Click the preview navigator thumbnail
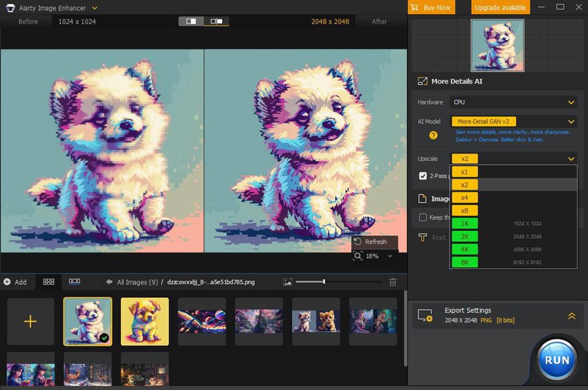The image size is (588, 390). click(x=497, y=46)
